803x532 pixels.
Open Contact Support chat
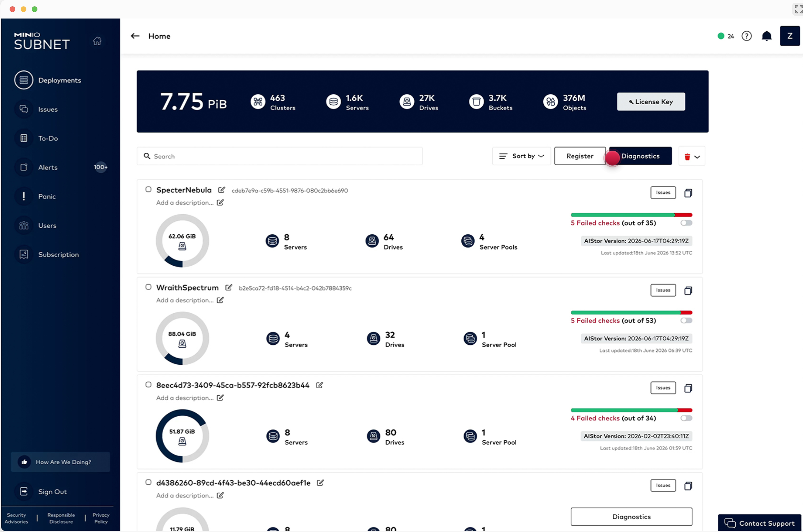(x=760, y=523)
